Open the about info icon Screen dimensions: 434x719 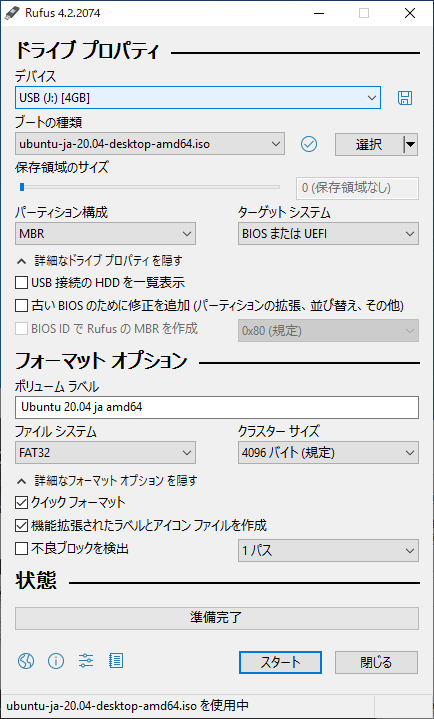(56, 661)
